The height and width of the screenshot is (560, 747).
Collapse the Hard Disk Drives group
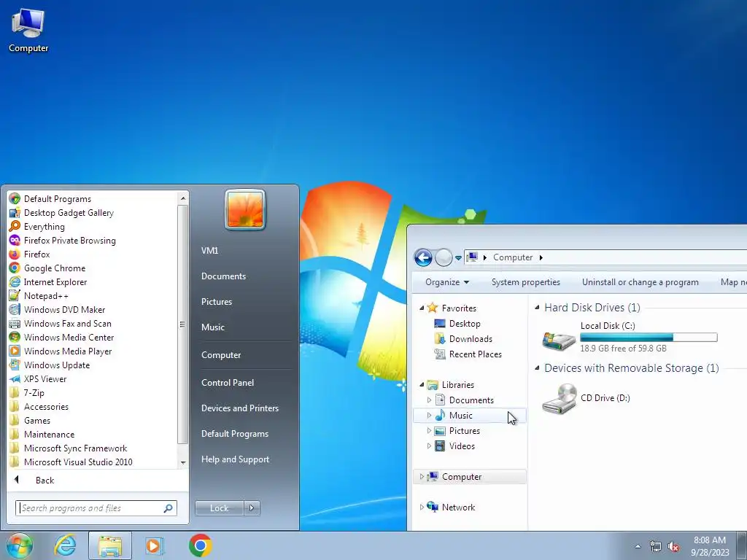[x=537, y=308]
